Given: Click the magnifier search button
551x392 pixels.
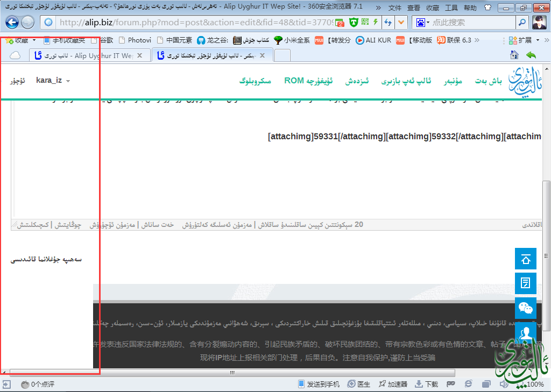Looking at the screenshot, I should point(522,23).
